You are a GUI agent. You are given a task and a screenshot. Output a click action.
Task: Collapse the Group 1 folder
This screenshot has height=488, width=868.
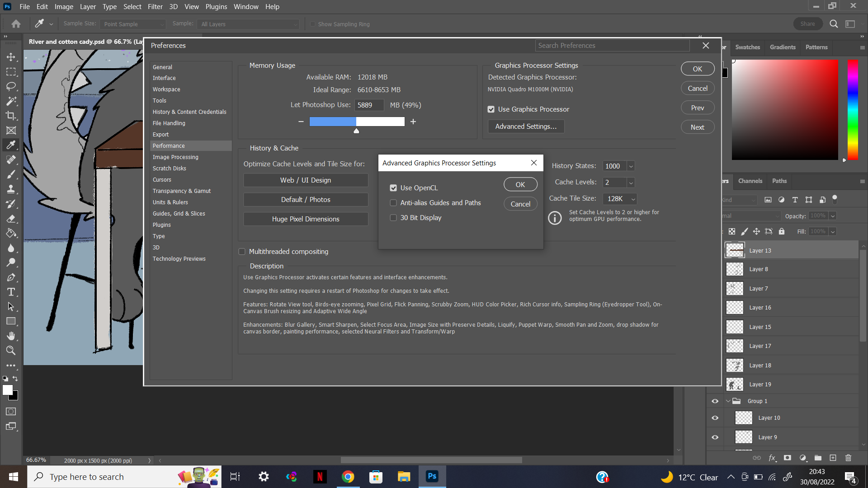click(x=727, y=401)
